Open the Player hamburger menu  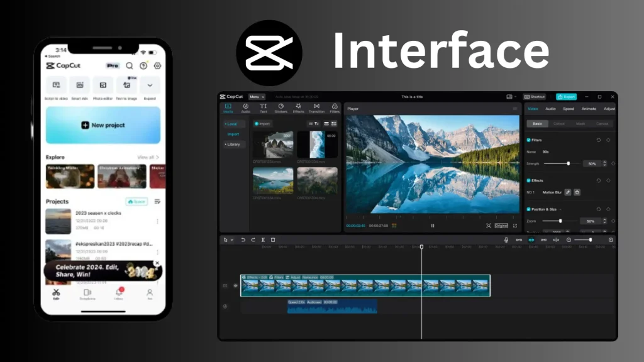click(x=515, y=109)
